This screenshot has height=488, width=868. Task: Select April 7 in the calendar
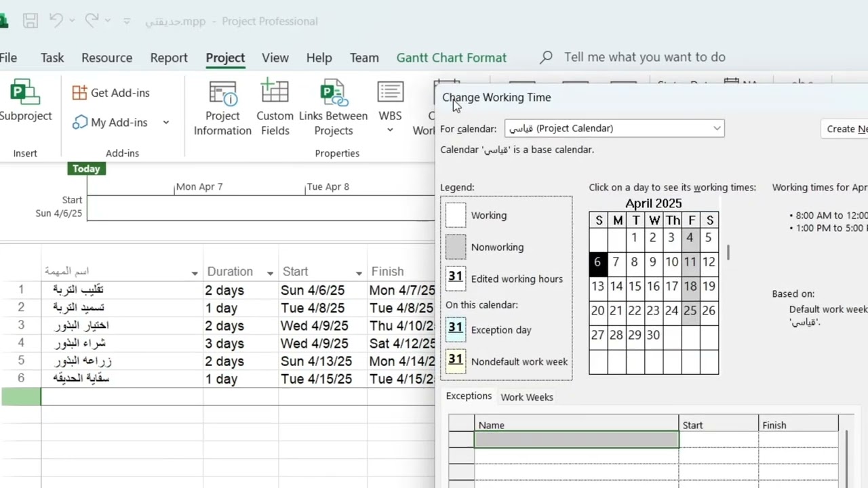(x=616, y=262)
